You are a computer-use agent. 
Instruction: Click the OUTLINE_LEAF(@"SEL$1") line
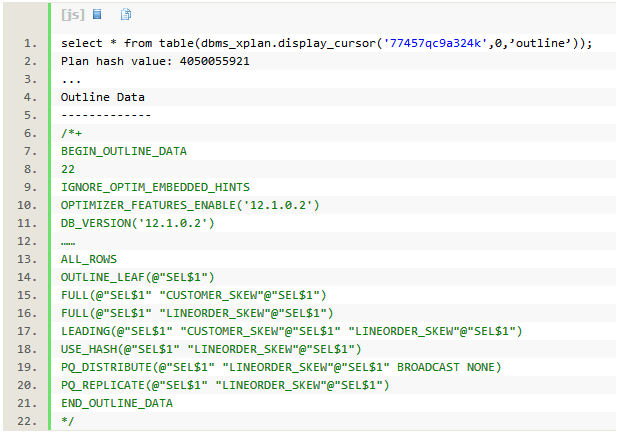coord(138,277)
